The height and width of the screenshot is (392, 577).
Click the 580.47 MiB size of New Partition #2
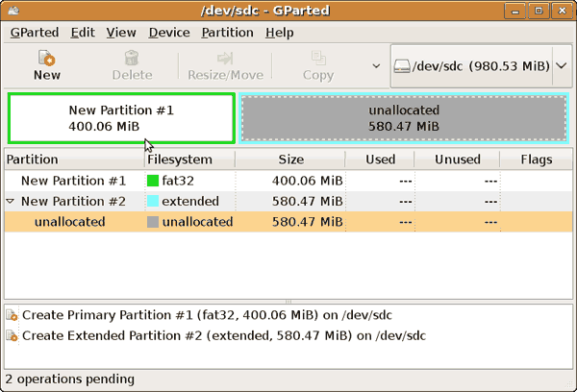[x=308, y=201]
